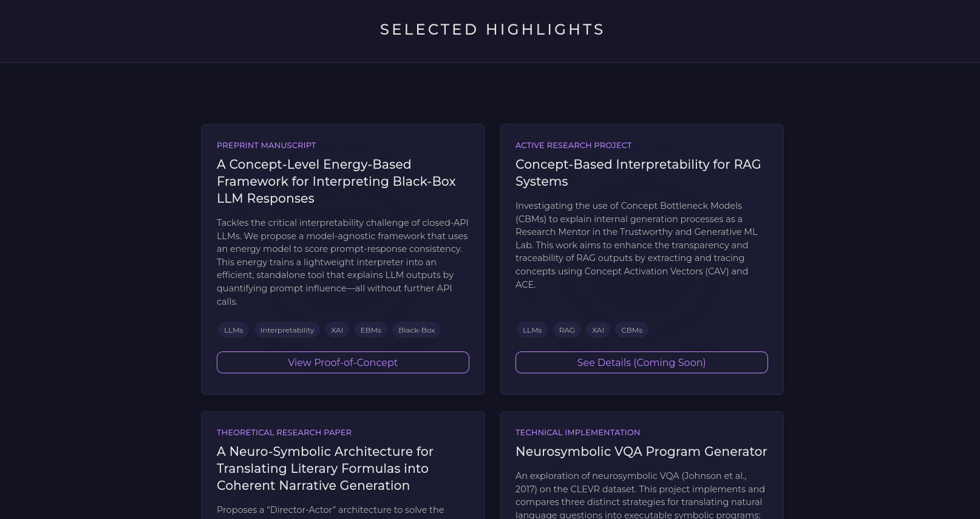Viewport: 980px width, 519px height.
Task: Click the CBMs tag chip
Action: pyautogui.click(x=631, y=330)
